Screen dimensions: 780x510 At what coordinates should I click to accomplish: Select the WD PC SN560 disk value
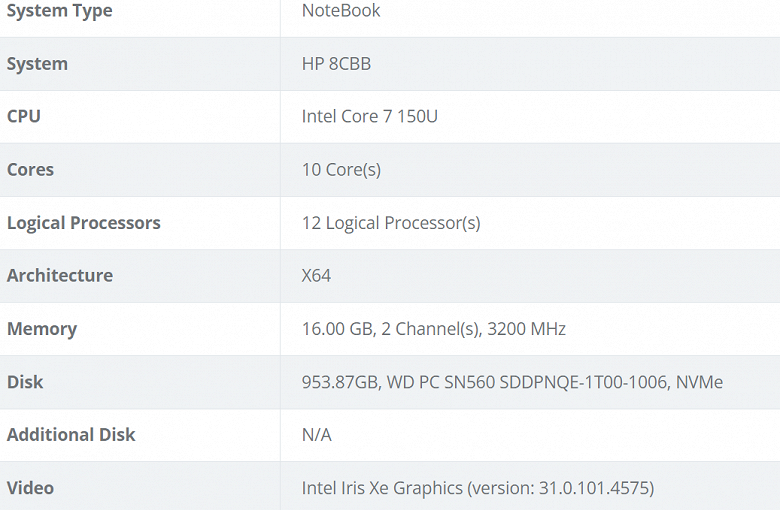coord(512,381)
